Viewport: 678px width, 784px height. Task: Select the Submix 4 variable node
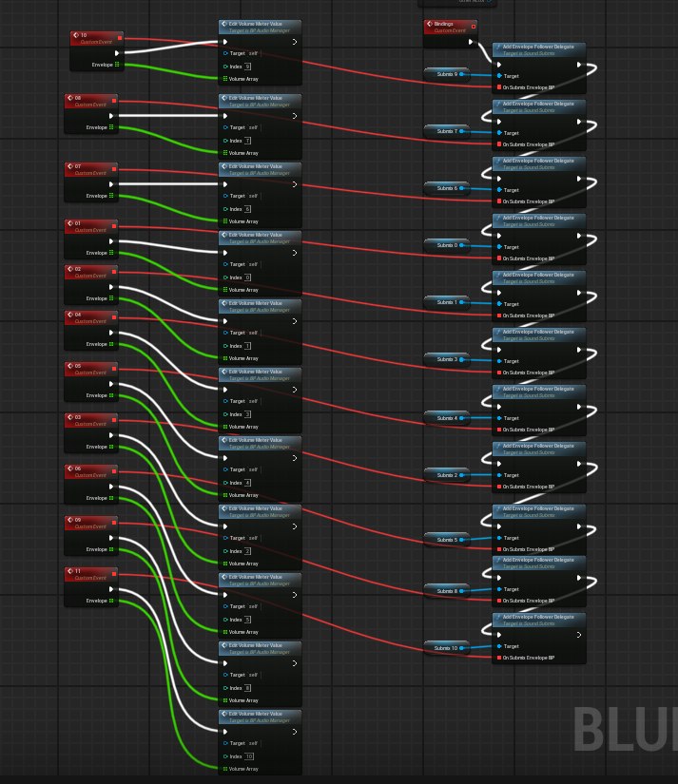point(447,418)
